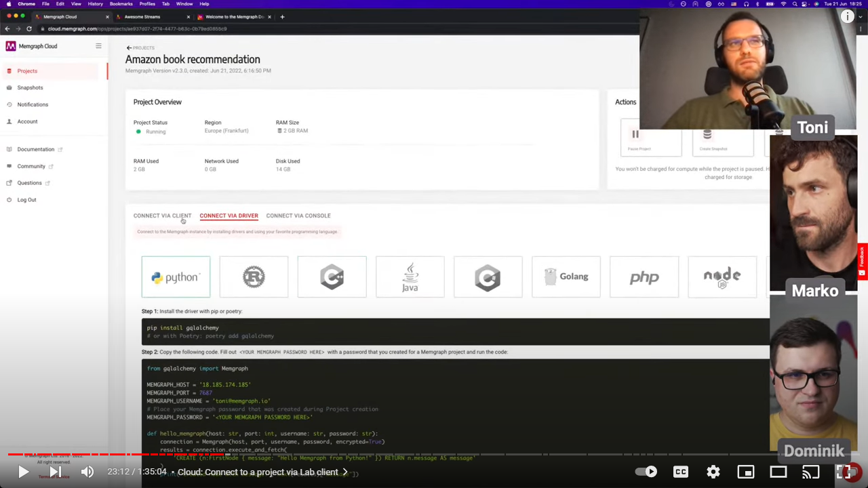868x488 pixels.
Task: Switch to the Awesome Streams browser tab
Action: click(x=144, y=16)
